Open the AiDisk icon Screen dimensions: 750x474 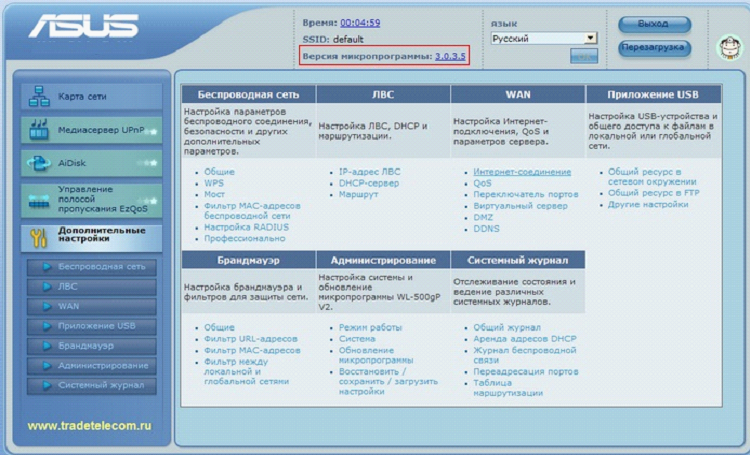click(39, 162)
